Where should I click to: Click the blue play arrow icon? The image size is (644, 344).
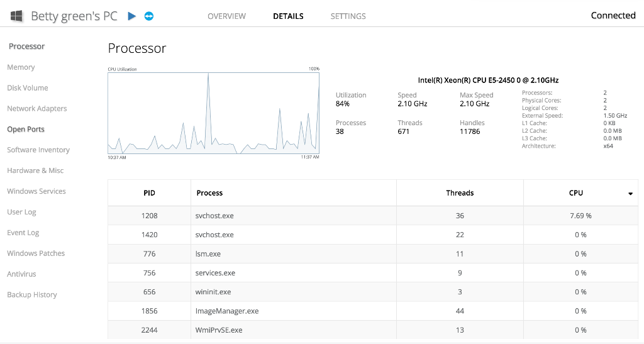[131, 16]
